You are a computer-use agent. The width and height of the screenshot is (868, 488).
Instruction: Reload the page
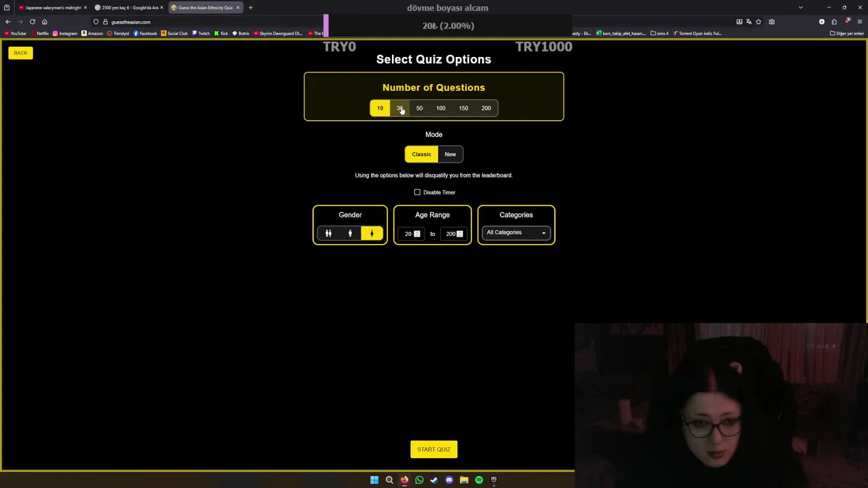pyautogui.click(x=32, y=22)
